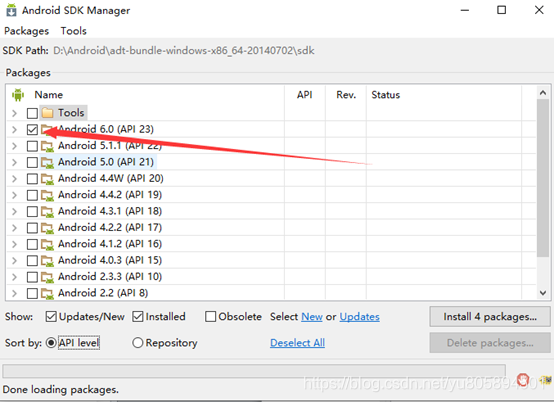Expand the Android 4.3.1 (API 18) group
Image resolution: width=554 pixels, height=402 pixels.
click(x=14, y=212)
